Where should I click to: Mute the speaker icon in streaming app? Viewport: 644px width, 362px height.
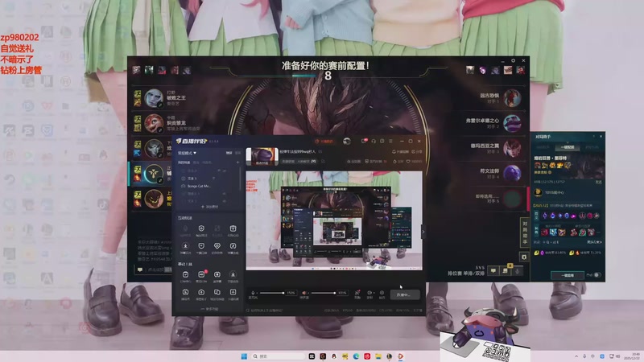click(304, 293)
